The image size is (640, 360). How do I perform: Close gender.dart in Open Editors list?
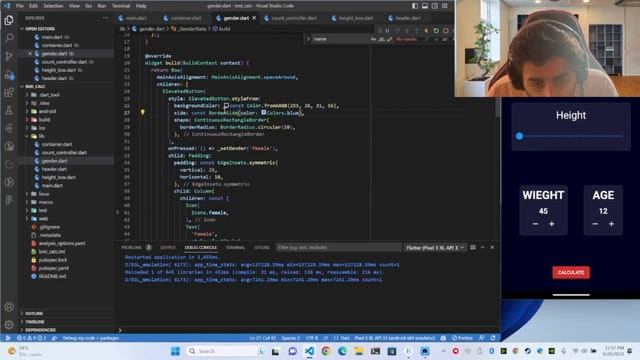pos(30,53)
